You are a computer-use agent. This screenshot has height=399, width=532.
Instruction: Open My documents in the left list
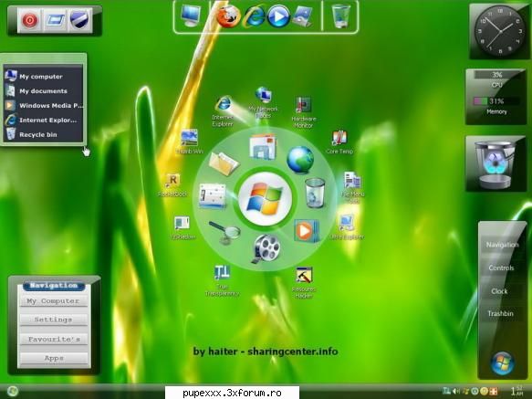(44, 91)
